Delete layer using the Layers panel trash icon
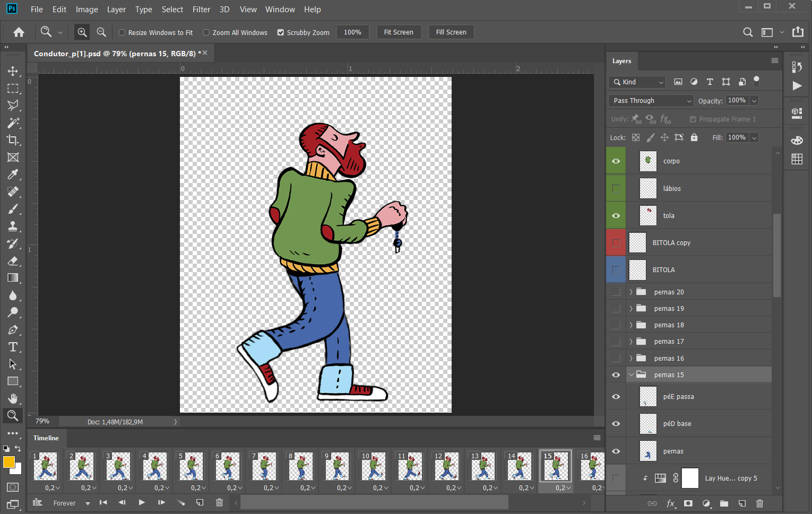 pyautogui.click(x=759, y=503)
